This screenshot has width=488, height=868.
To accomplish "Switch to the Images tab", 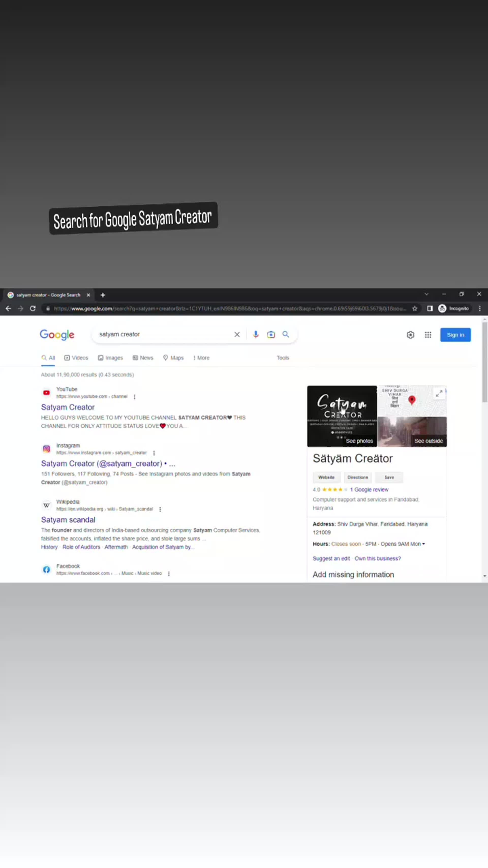I will (x=111, y=358).
